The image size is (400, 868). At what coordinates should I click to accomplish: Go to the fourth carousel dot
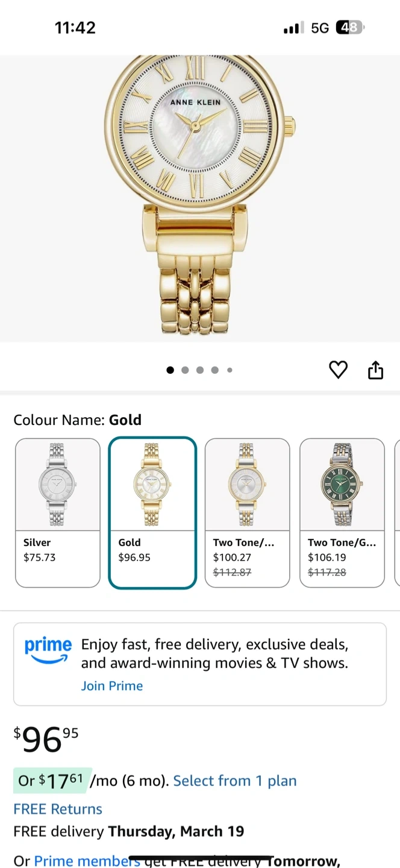pyautogui.click(x=214, y=370)
